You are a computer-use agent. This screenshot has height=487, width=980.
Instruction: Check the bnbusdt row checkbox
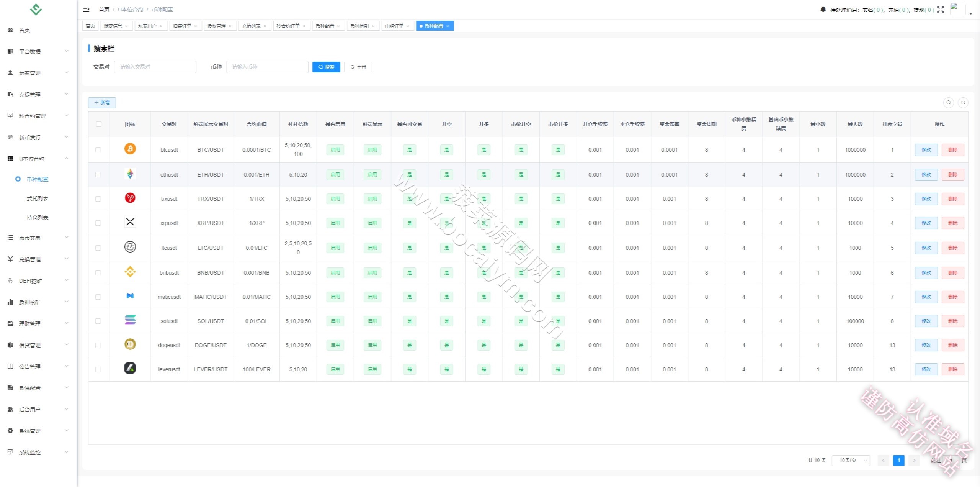[x=98, y=273]
